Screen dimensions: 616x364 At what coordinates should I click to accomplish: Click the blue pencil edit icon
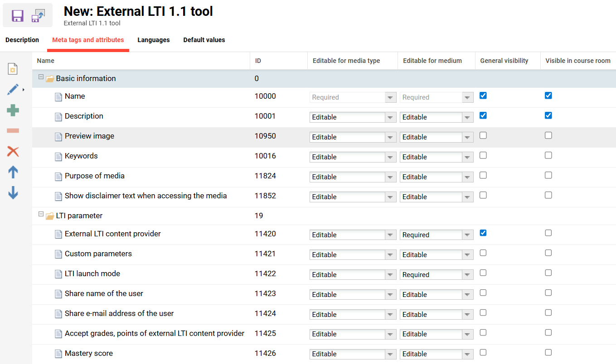(x=13, y=90)
